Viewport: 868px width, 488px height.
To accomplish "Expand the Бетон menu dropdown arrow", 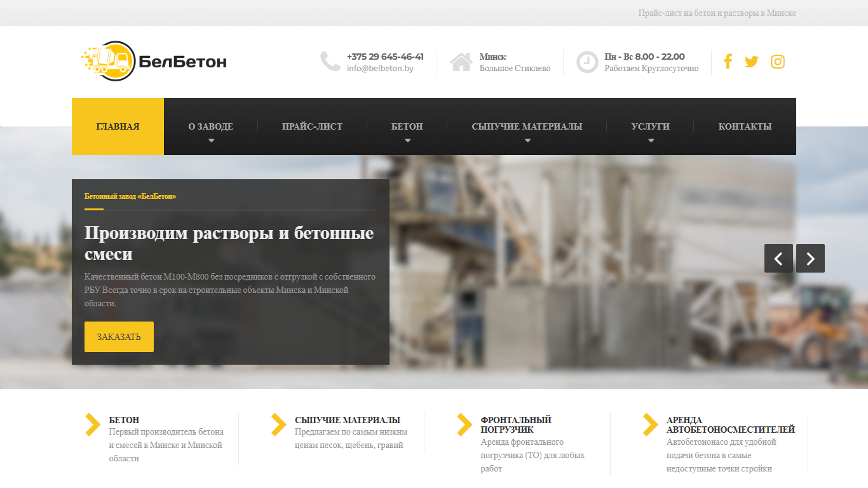I will point(407,141).
